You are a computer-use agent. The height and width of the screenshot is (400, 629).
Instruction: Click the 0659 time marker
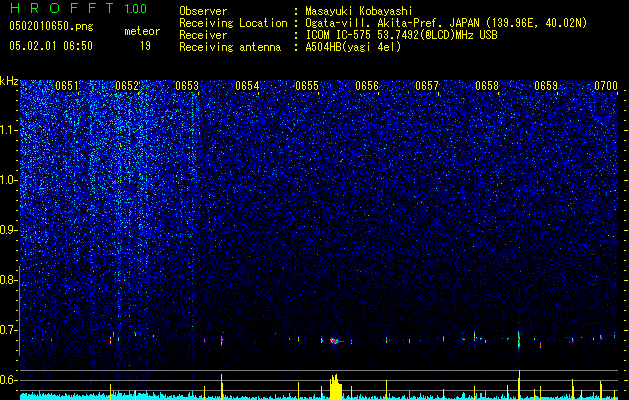(546, 86)
